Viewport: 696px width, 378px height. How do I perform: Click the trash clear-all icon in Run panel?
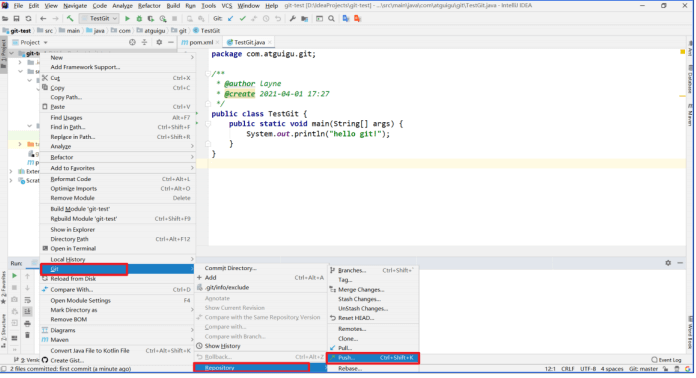coord(28,335)
